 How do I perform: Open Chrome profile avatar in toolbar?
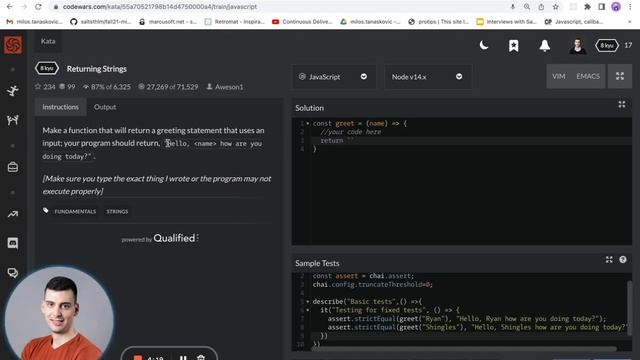click(x=616, y=7)
